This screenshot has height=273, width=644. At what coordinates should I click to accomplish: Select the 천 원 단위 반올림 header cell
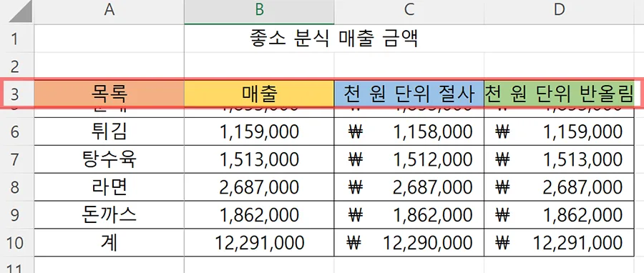559,94
